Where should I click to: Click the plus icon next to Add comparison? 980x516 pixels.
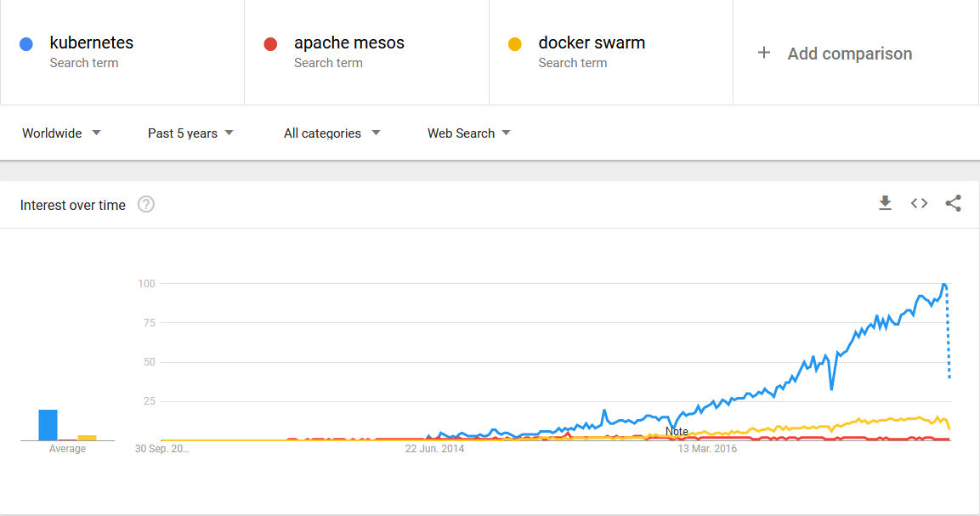[764, 53]
